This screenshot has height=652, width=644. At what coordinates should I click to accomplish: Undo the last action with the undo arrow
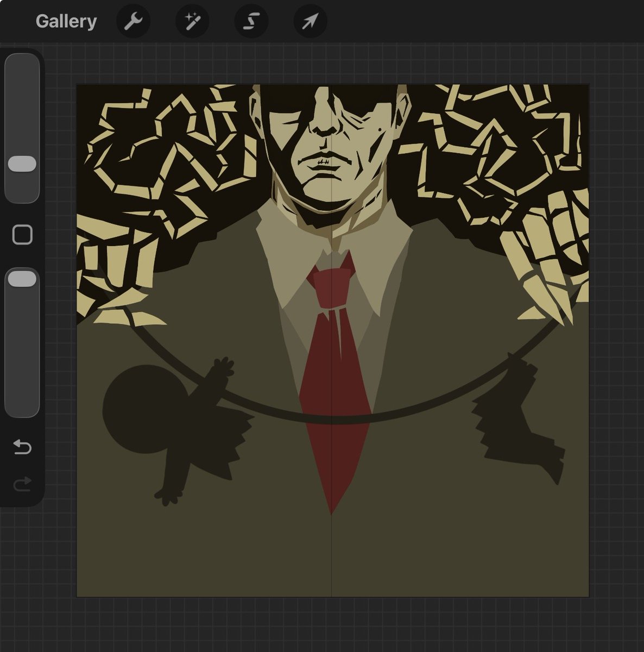pos(22,447)
